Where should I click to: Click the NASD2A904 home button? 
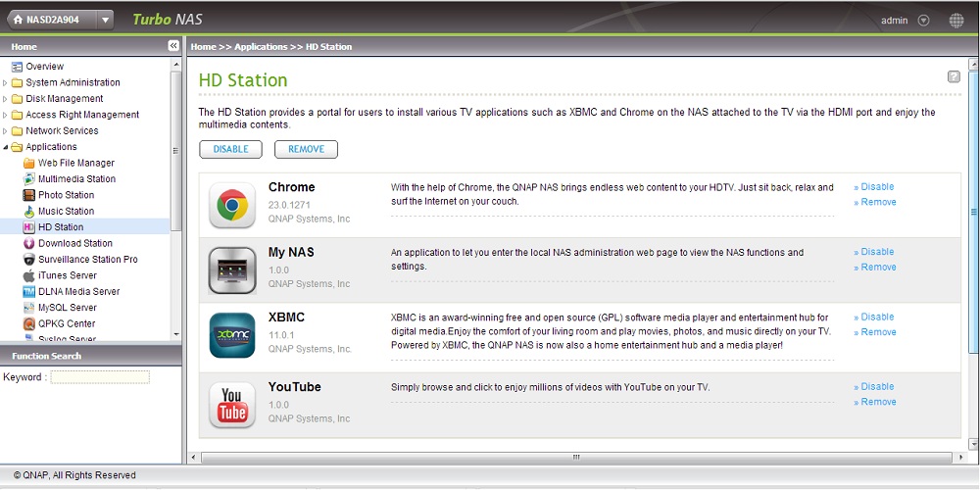click(x=52, y=20)
